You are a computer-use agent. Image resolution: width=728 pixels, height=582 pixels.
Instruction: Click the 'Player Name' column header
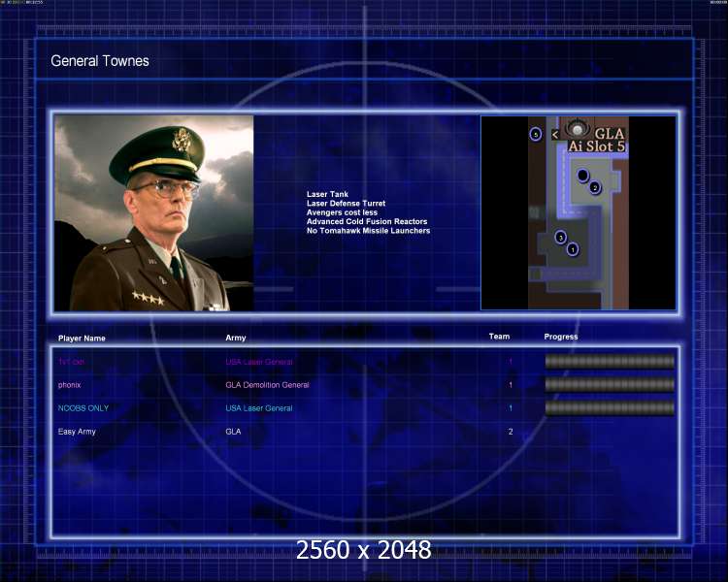pos(82,339)
